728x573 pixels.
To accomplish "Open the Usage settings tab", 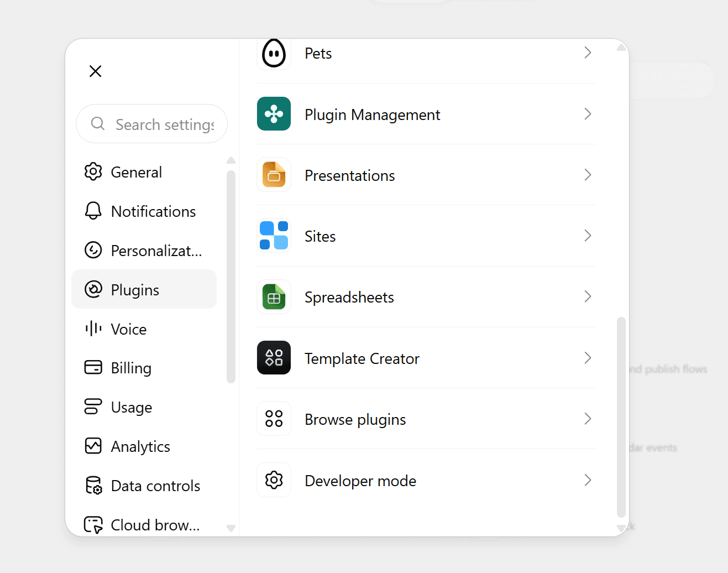I will click(x=144, y=407).
